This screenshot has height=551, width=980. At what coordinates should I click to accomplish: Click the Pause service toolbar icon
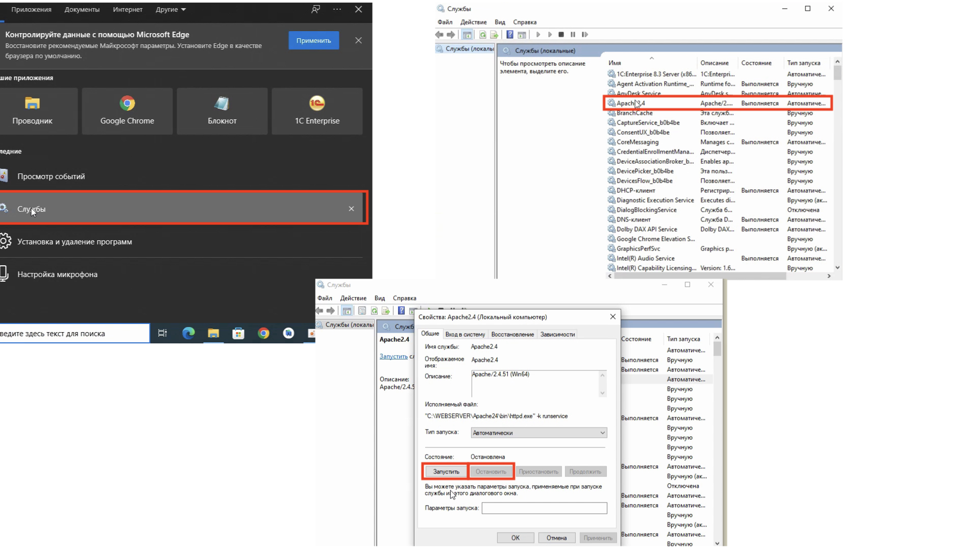(573, 35)
